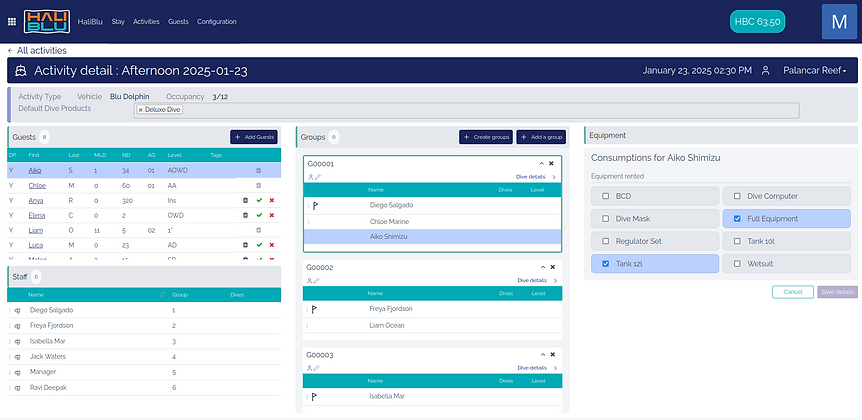Uncheck the Full Equipment checkbox
Screen dimensions: 862x420
(x=737, y=218)
